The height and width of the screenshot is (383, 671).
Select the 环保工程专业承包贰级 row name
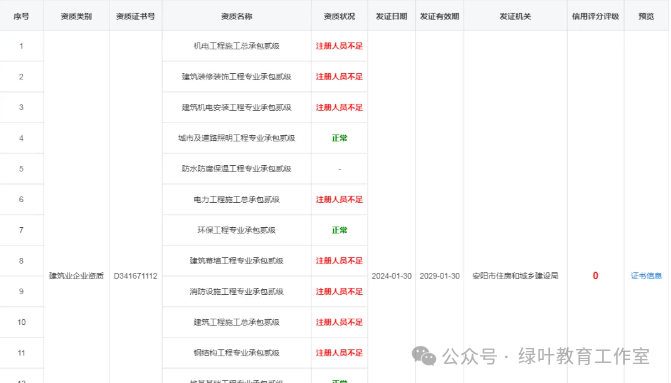(237, 230)
